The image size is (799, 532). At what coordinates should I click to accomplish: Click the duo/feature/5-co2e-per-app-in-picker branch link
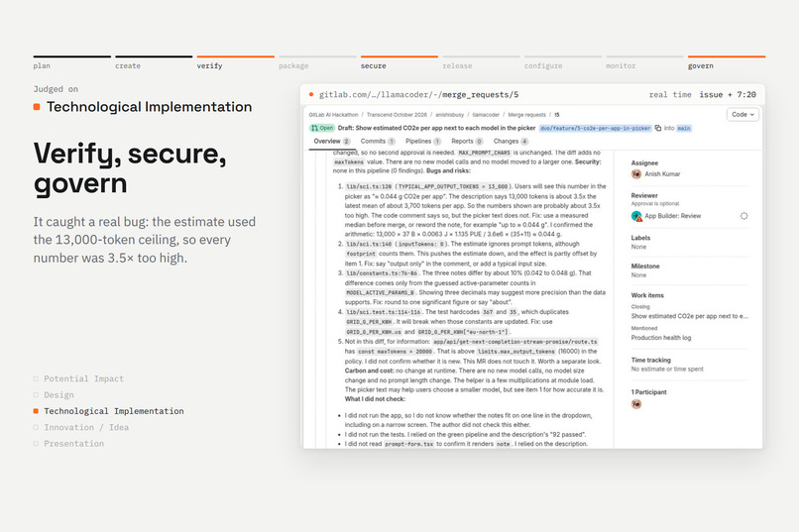point(595,128)
